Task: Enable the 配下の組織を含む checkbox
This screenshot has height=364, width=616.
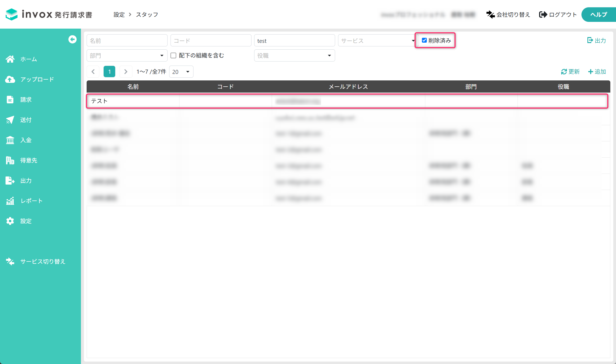Action: tap(173, 56)
